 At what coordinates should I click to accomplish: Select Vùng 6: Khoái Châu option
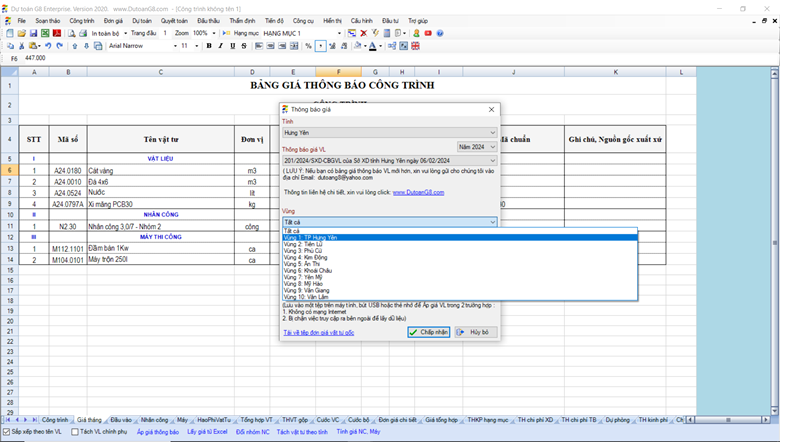point(460,270)
